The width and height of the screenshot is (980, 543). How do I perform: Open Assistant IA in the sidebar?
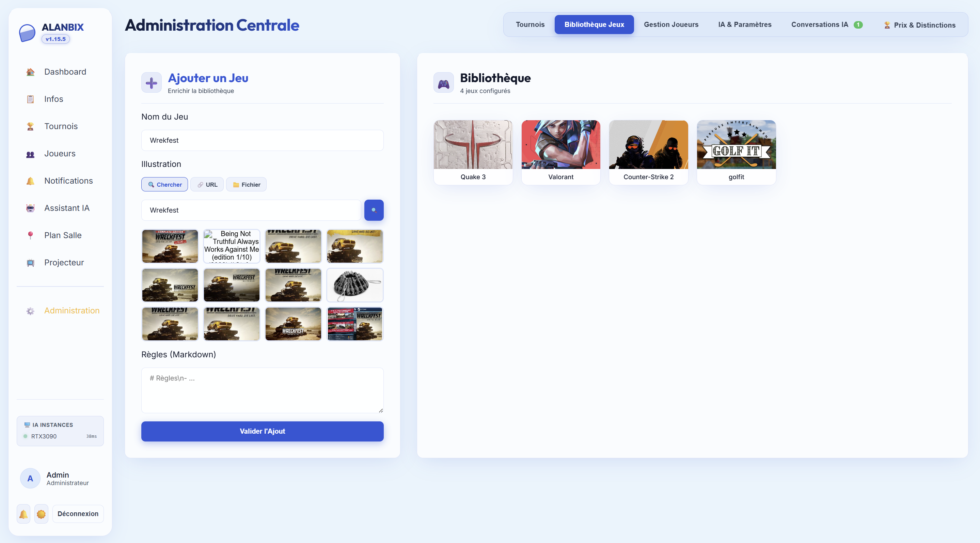[x=60, y=208]
